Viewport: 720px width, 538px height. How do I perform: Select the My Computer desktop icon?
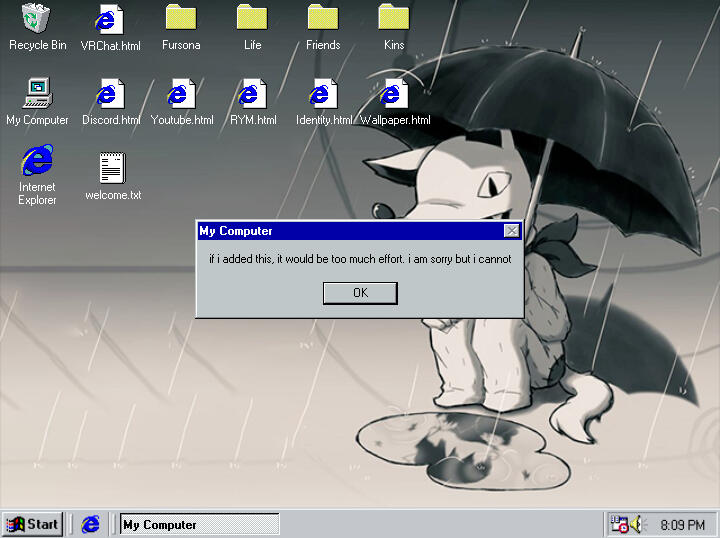[37, 94]
